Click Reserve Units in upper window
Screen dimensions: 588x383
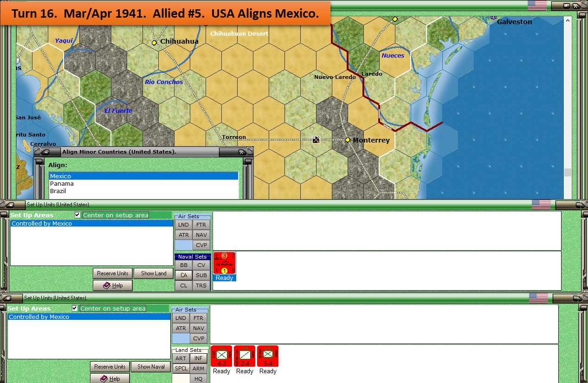point(113,273)
